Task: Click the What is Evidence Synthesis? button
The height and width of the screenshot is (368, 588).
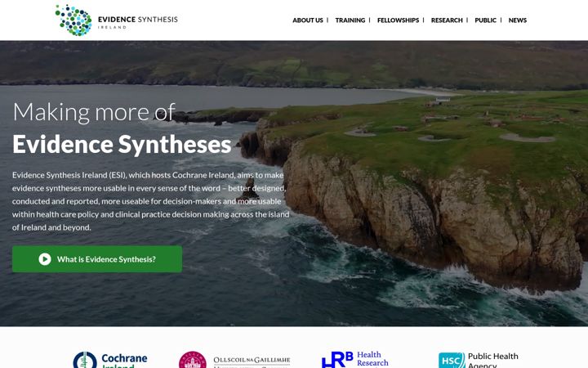Action: click(x=97, y=259)
